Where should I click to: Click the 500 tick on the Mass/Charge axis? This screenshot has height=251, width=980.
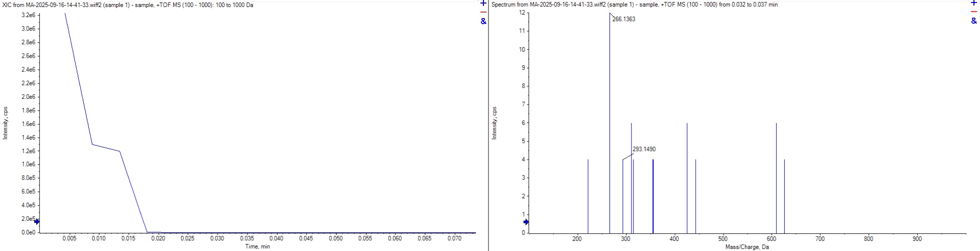[x=722, y=239]
